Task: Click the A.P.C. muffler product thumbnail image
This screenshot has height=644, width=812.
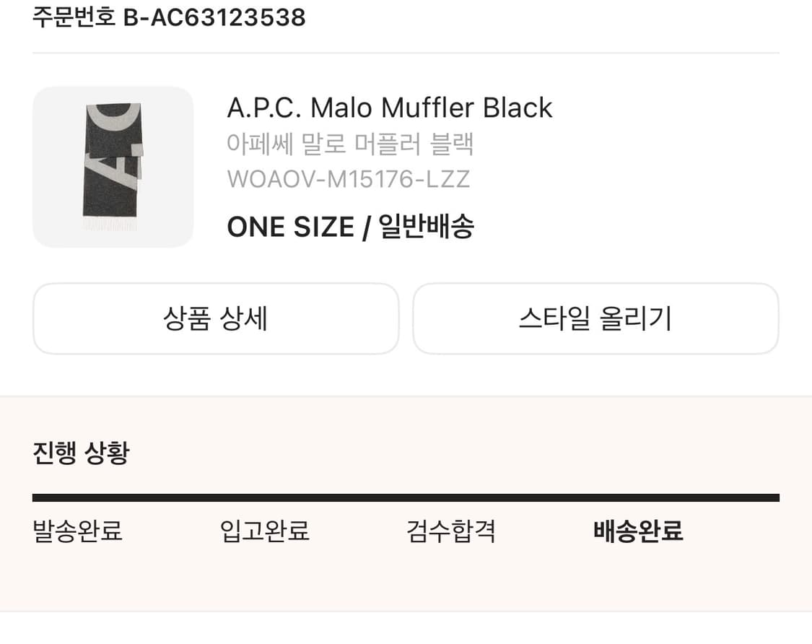Action: (x=113, y=167)
